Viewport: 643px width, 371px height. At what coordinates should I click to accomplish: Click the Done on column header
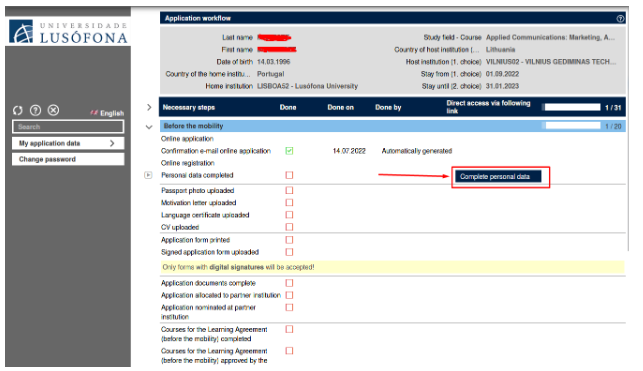pos(340,107)
